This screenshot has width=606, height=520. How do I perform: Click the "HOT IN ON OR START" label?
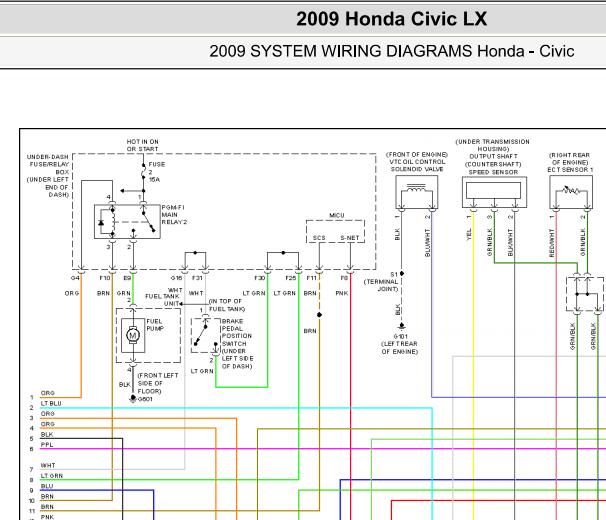[143, 145]
